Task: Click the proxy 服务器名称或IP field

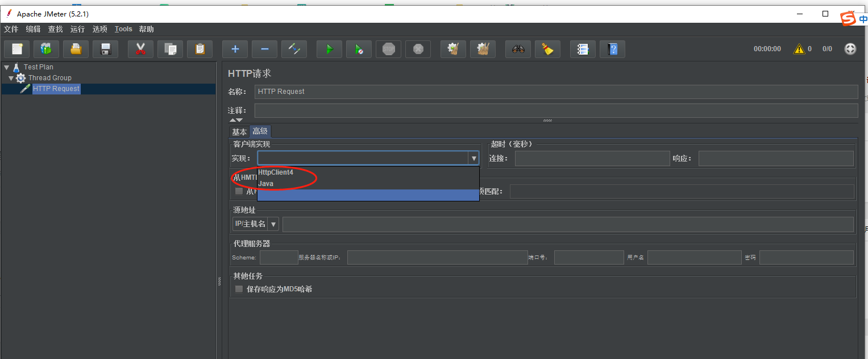Action: tap(437, 258)
